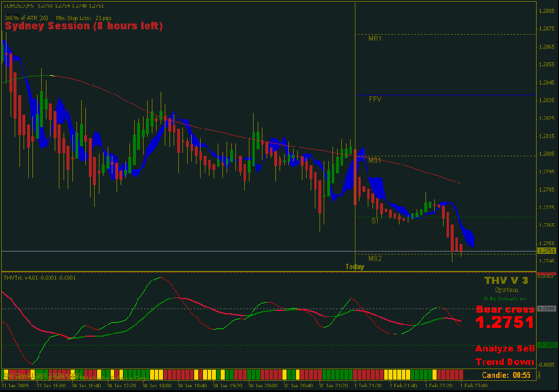Click the 1.2805 price on the scale

[547, 155]
